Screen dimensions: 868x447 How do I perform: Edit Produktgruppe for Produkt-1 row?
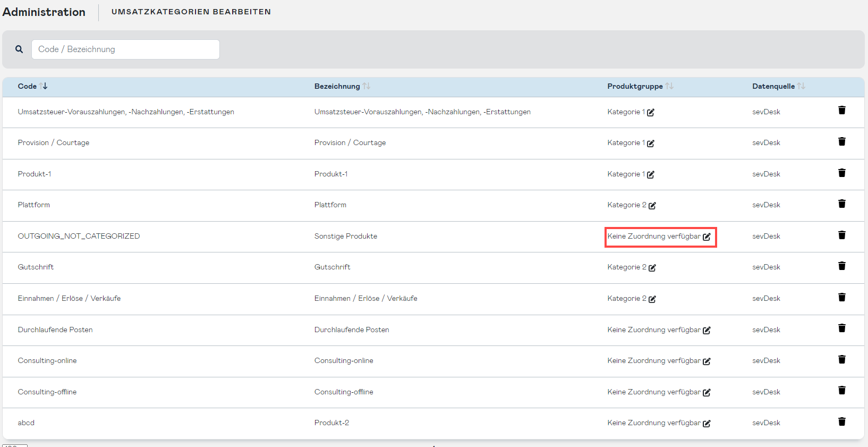coord(651,174)
